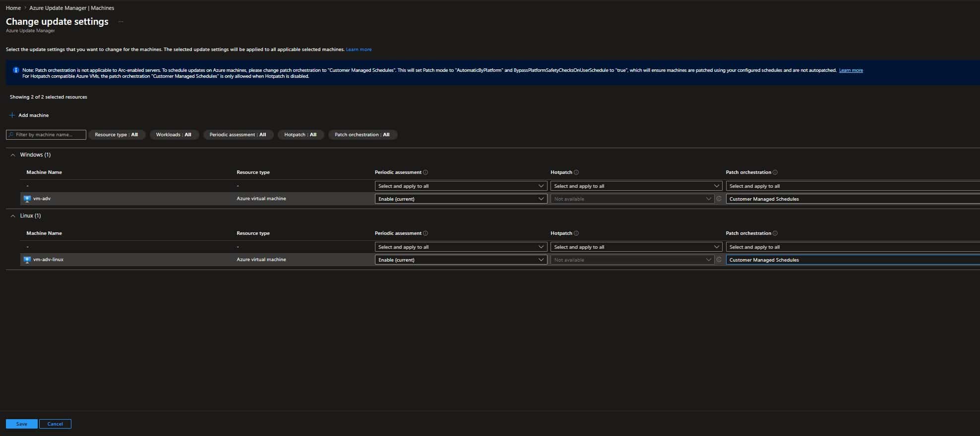Click the more options ellipsis beside the title
The height and width of the screenshot is (436, 980).
121,22
